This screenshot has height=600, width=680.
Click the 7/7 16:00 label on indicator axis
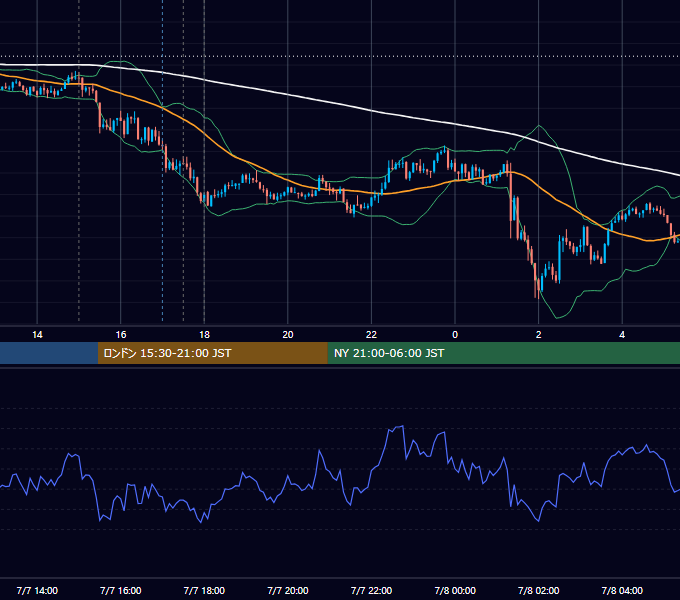point(121,590)
